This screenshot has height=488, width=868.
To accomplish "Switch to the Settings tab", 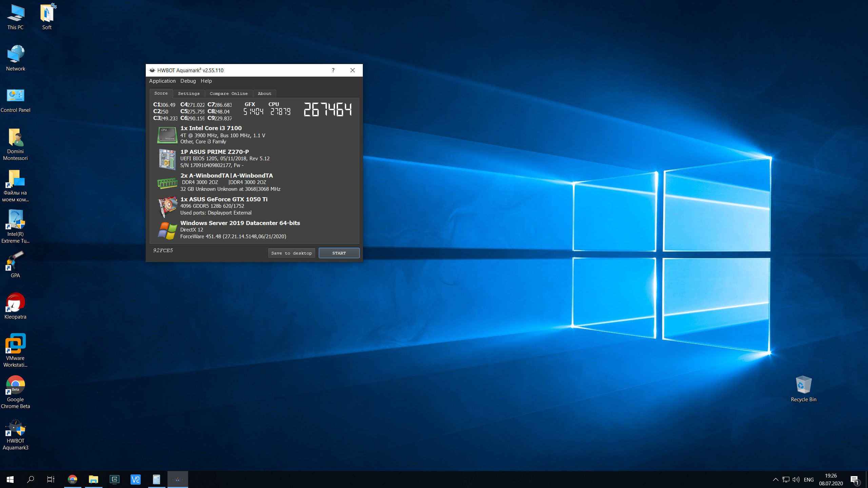I will tap(189, 94).
